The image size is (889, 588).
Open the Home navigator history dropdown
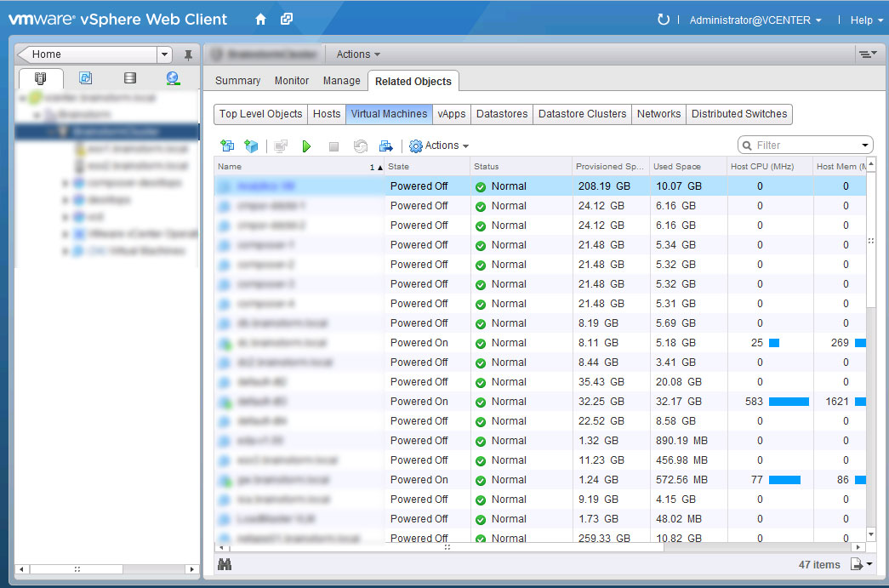click(x=164, y=54)
